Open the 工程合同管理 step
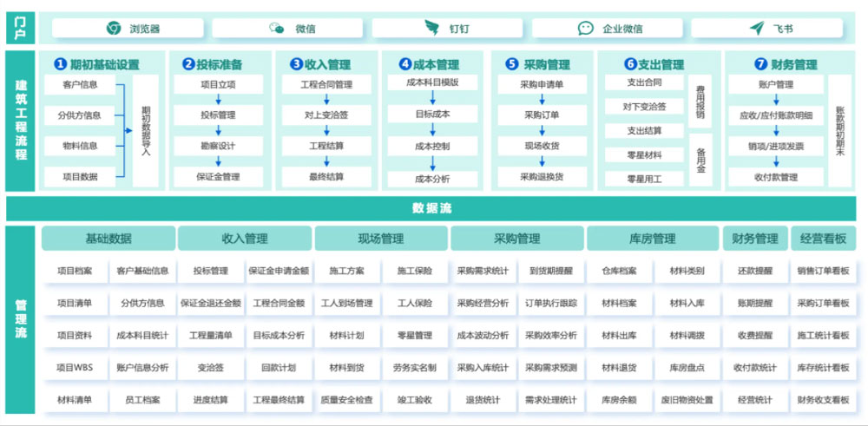 pos(326,85)
